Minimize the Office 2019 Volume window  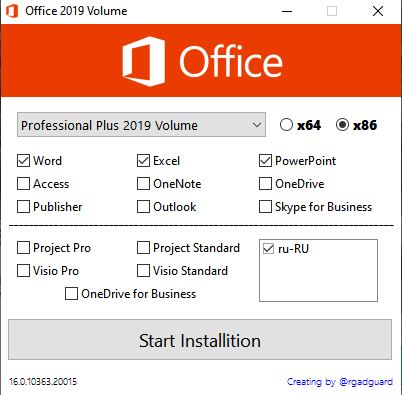point(287,11)
